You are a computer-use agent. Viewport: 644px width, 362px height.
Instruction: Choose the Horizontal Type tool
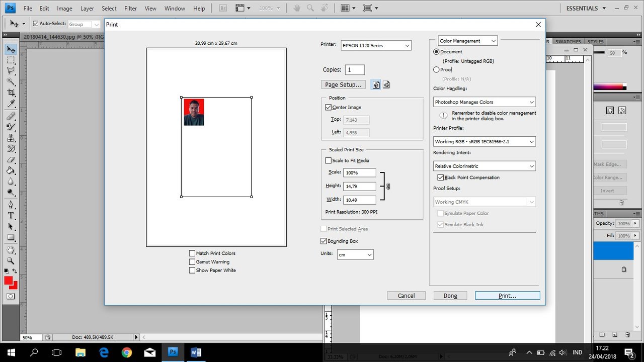11,215
